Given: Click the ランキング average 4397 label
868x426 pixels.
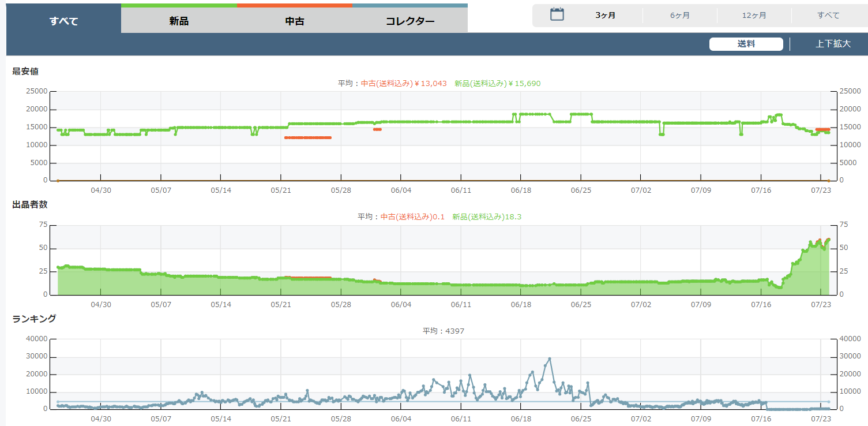Looking at the screenshot, I should pos(443,331).
